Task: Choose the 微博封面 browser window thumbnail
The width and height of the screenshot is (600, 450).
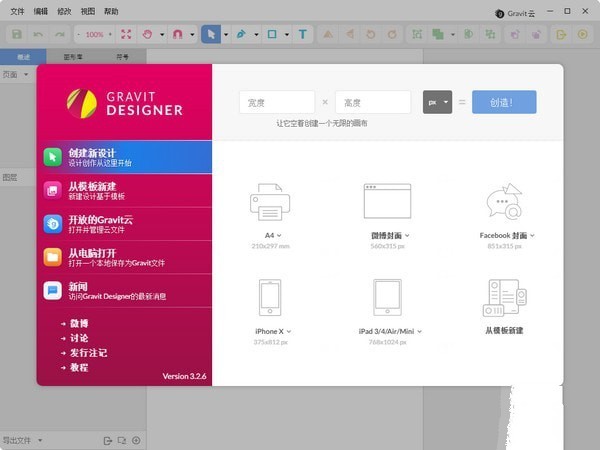Action: click(387, 201)
